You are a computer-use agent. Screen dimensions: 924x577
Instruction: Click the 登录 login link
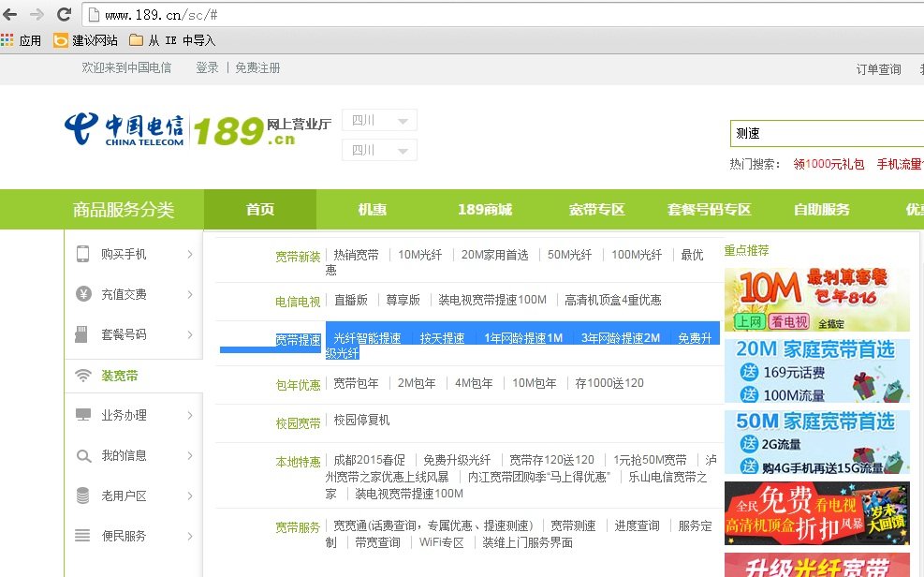point(206,67)
